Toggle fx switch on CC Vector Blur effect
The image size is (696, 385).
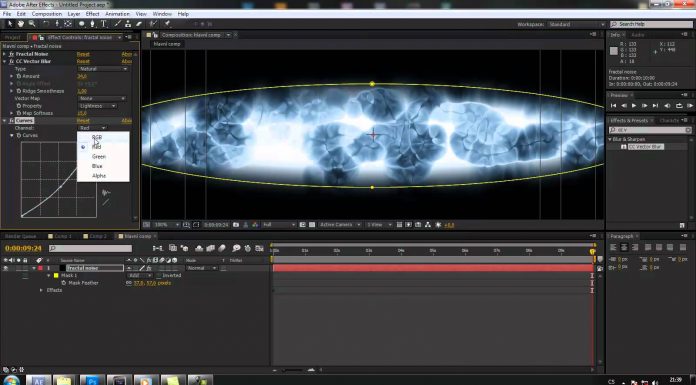pos(12,61)
